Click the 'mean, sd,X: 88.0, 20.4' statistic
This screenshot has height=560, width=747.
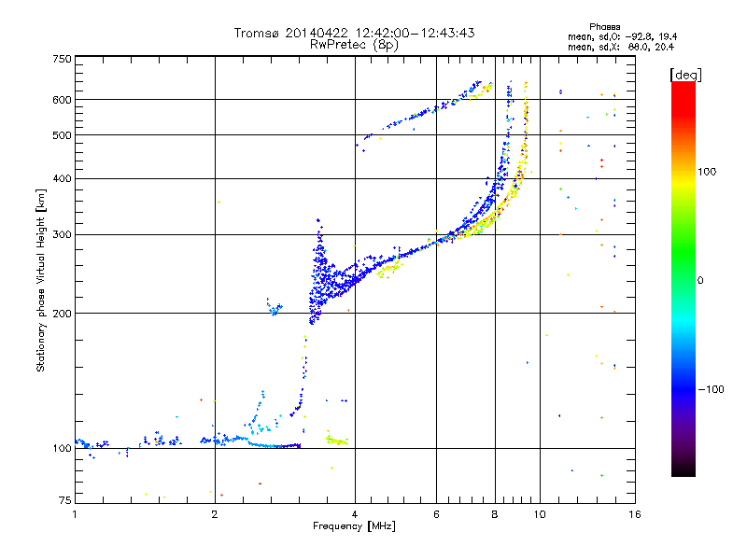[621, 47]
